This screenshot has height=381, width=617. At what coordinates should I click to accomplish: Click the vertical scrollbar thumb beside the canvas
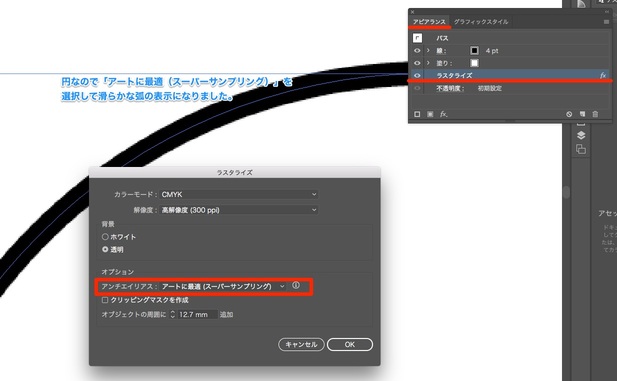click(566, 192)
